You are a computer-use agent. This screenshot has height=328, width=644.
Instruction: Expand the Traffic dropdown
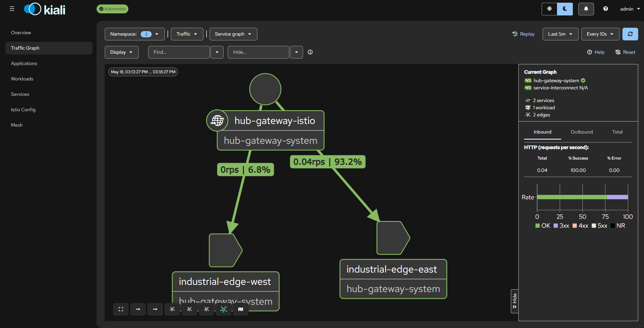(x=187, y=34)
